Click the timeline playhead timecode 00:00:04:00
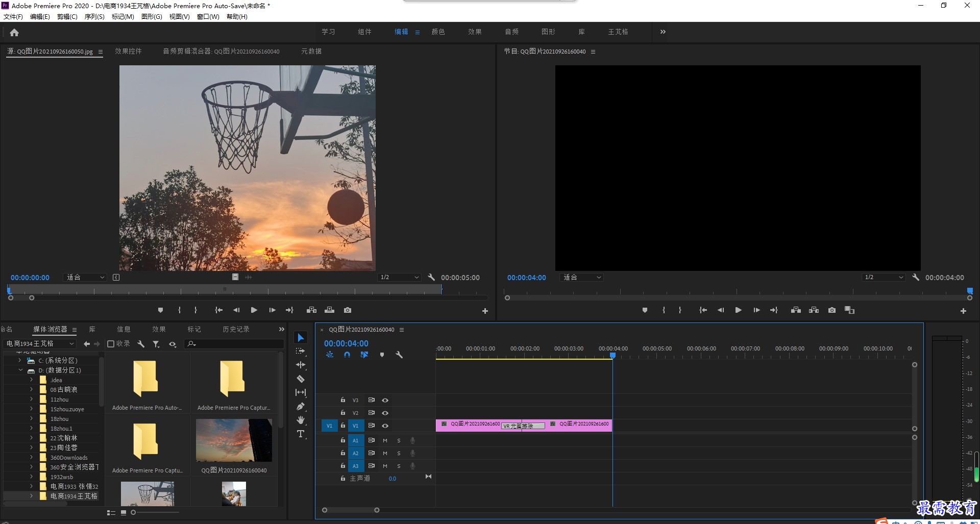 tap(346, 343)
